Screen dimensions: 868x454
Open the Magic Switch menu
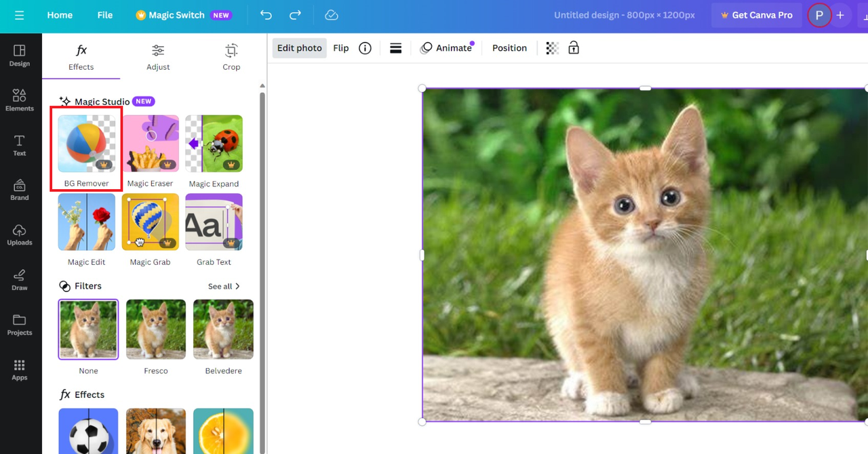(x=184, y=15)
